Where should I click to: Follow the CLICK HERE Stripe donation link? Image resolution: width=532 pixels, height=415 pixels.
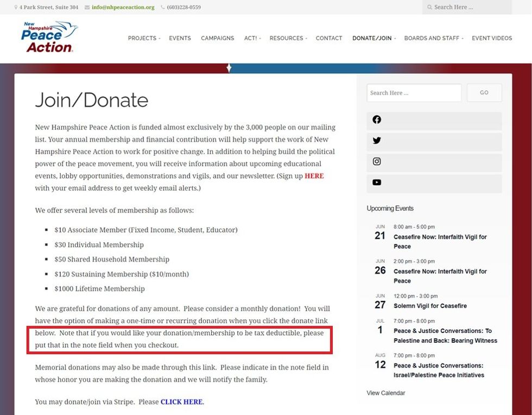click(x=181, y=402)
